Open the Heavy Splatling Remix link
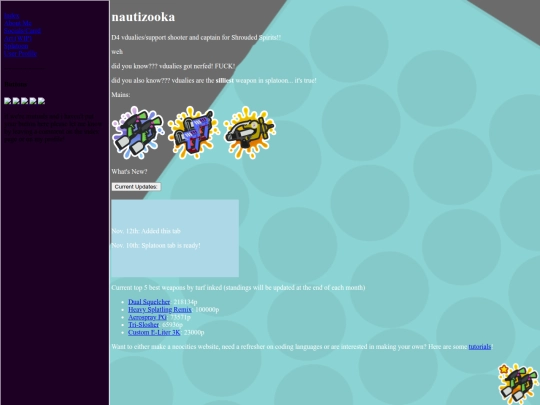 [160, 310]
